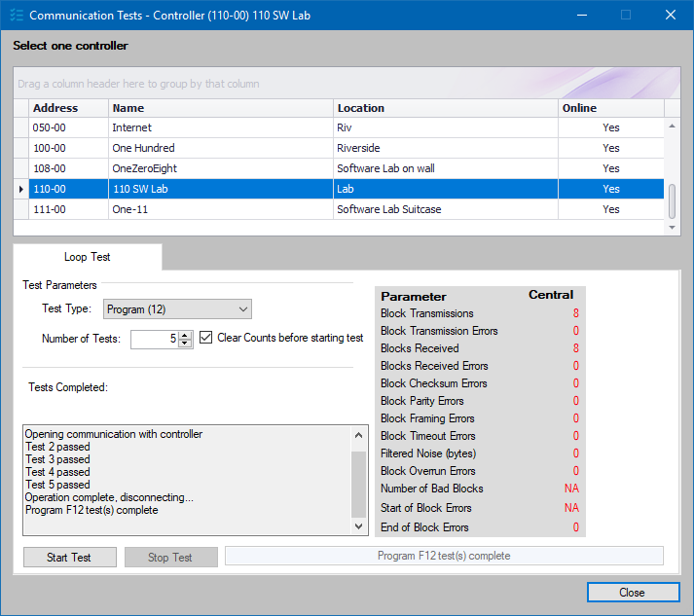The height and width of the screenshot is (616, 694).
Task: Click log line Test 5 passed
Action: [x=57, y=485]
